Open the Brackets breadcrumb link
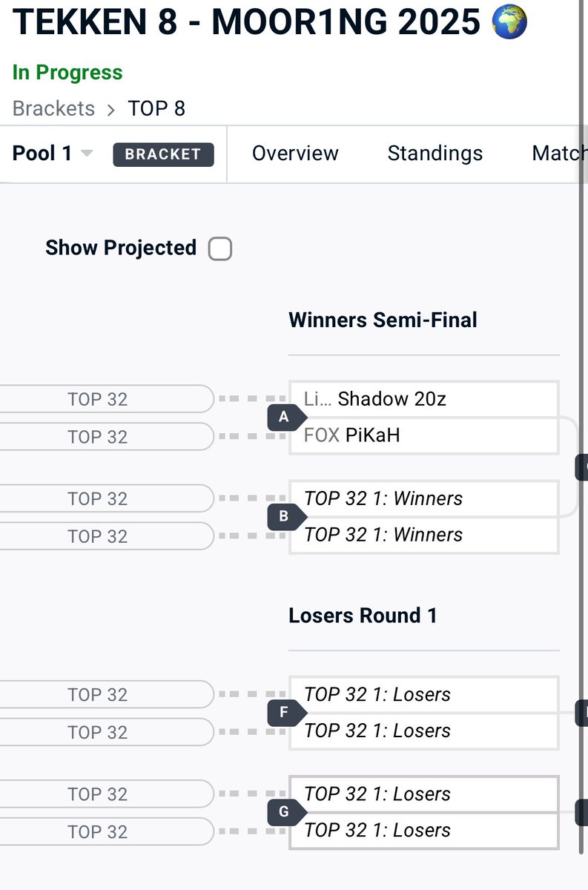The image size is (588, 890). [53, 108]
